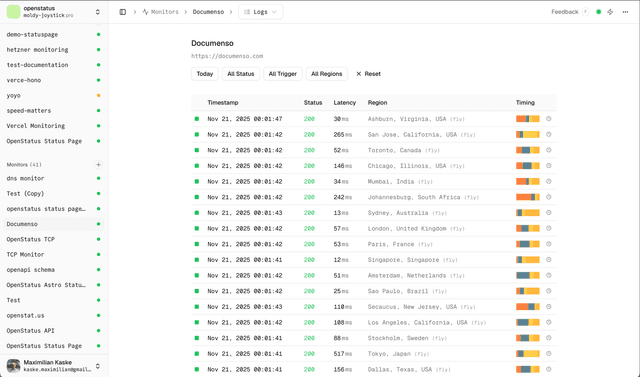Open timing details icon for Sao Paulo row
The width and height of the screenshot is (640, 377).
(x=549, y=291)
